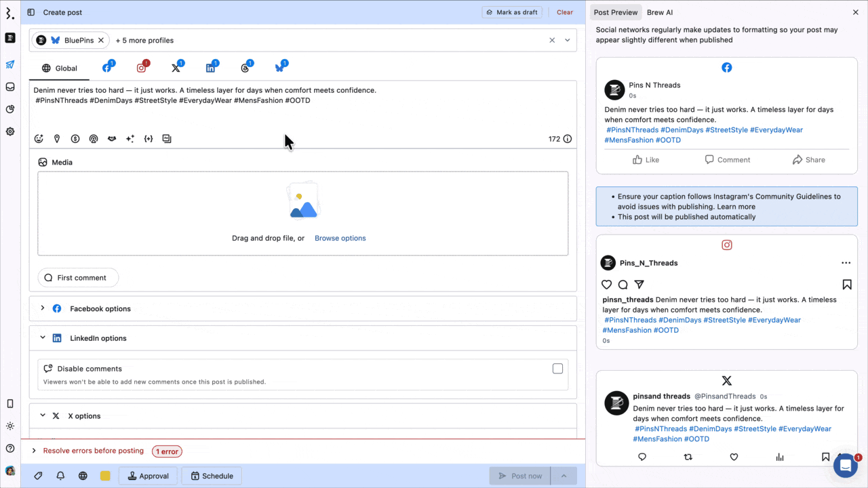This screenshot has width=868, height=488.
Task: Click the Browse options link
Action: [x=340, y=238]
